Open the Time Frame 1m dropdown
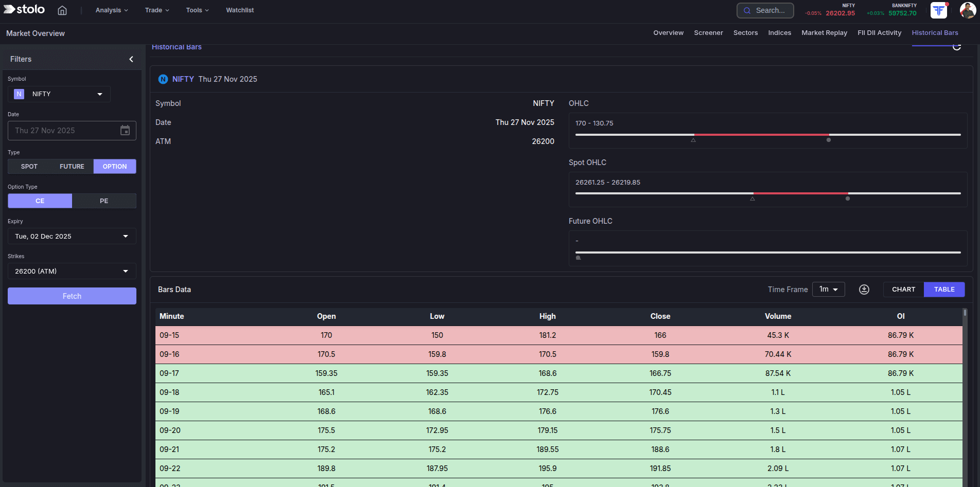This screenshot has width=980, height=487. point(828,289)
